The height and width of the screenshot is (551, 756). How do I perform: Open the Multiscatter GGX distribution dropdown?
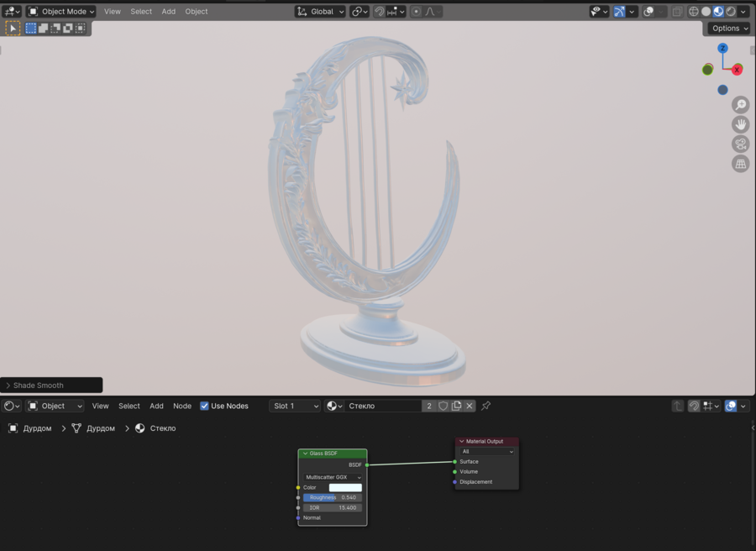point(333,477)
